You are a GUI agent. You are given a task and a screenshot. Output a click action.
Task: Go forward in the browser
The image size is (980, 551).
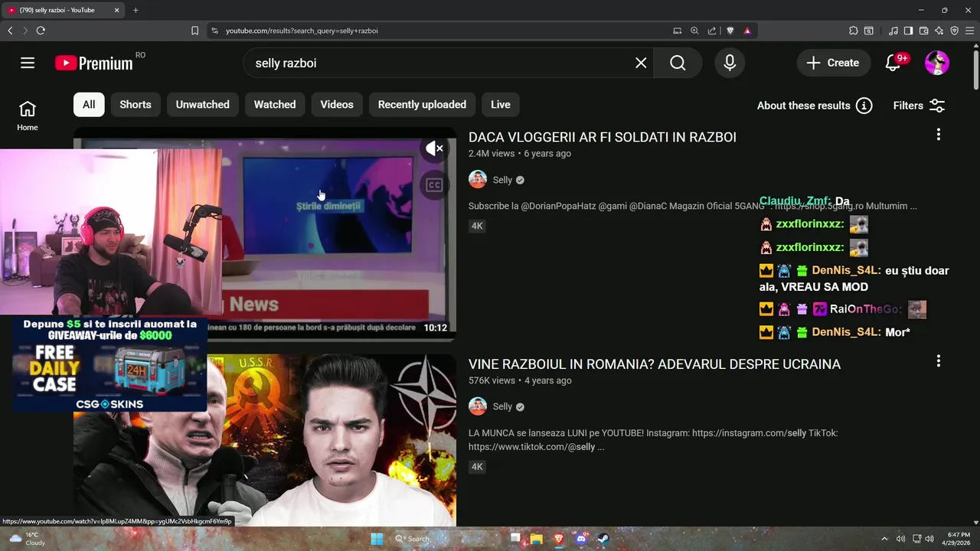25,31
